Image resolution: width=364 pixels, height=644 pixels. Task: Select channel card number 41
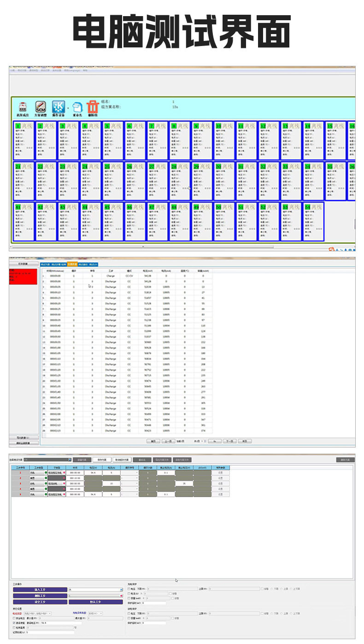click(24, 221)
